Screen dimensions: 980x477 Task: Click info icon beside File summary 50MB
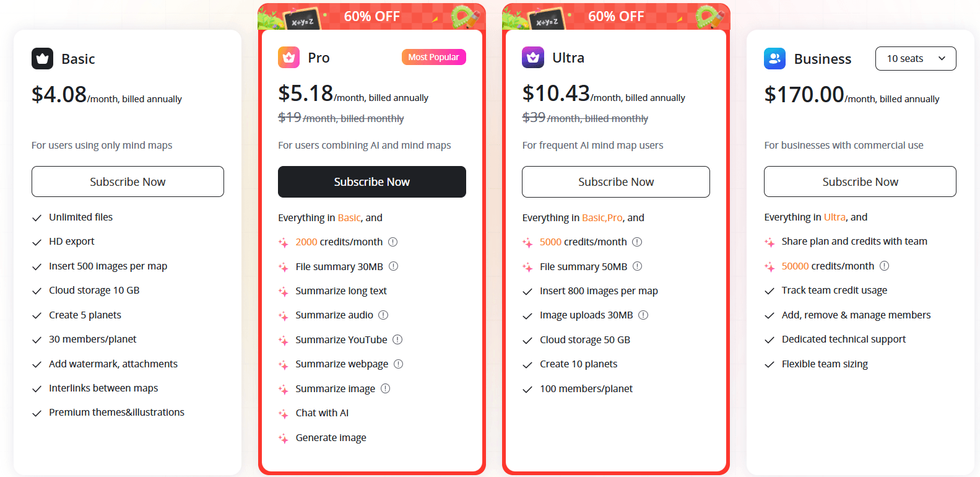coord(637,266)
